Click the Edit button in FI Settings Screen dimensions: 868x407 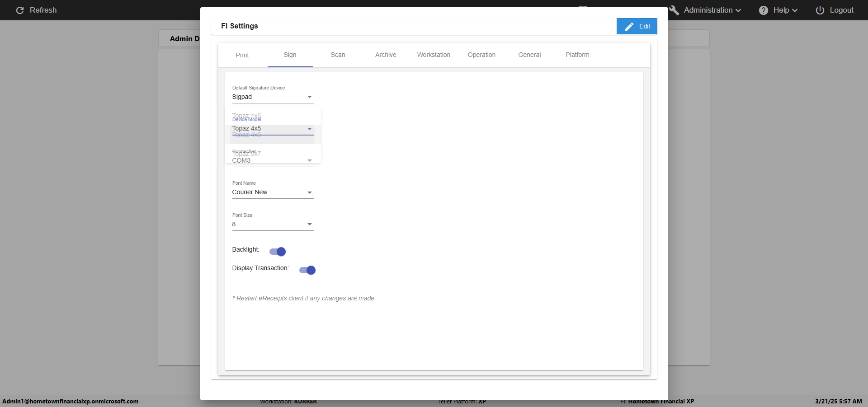tap(637, 26)
